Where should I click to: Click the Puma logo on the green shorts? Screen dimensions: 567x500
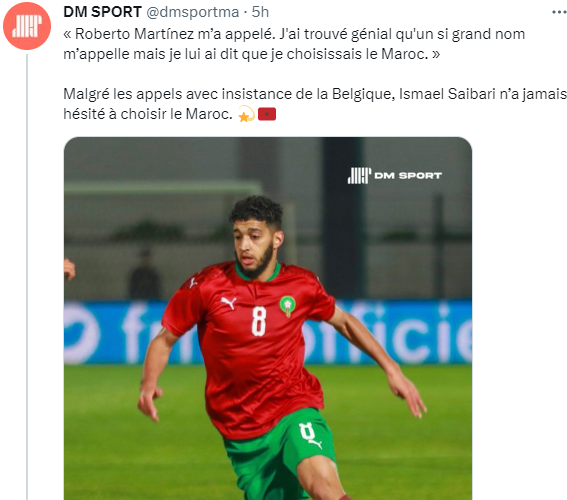315,443
